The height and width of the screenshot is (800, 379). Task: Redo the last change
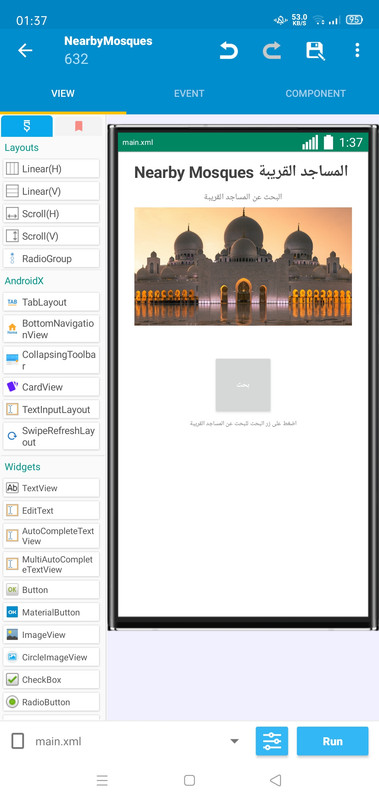click(272, 51)
